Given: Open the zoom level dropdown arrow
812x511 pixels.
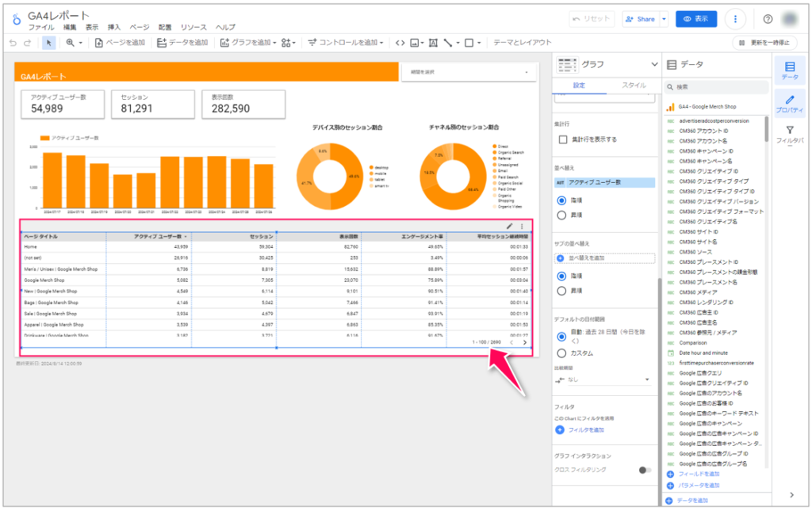Looking at the screenshot, I should click(81, 43).
